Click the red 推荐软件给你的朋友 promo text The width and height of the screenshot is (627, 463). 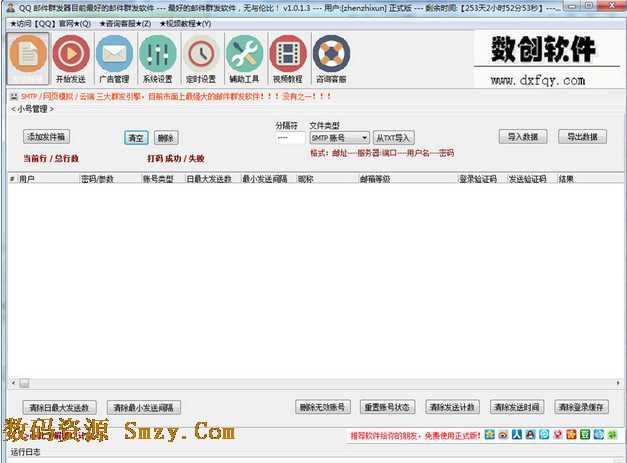click(x=415, y=435)
